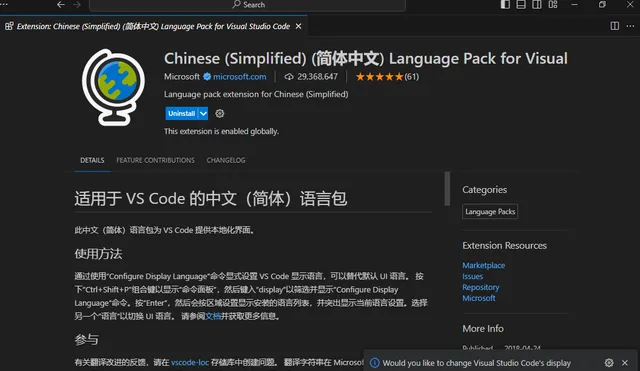Open the Repository resource link
The width and height of the screenshot is (640, 371).
481,287
